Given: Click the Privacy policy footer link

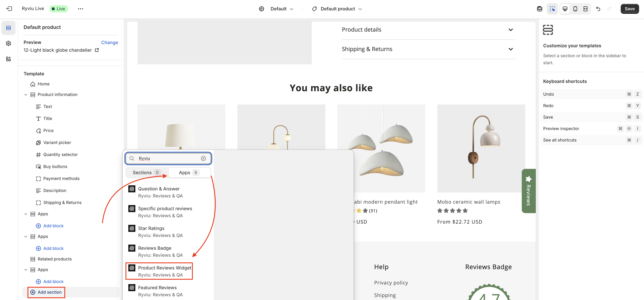Looking at the screenshot, I should pyautogui.click(x=391, y=283).
